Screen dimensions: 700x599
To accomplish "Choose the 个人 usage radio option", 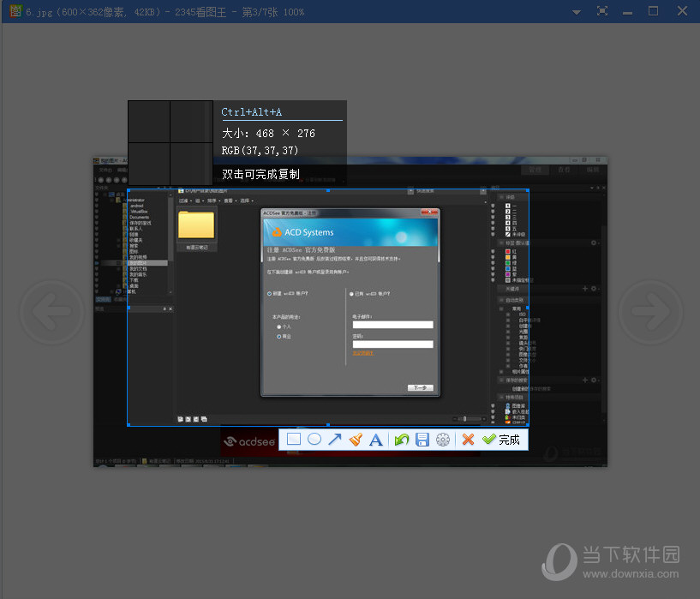I will 278,326.
